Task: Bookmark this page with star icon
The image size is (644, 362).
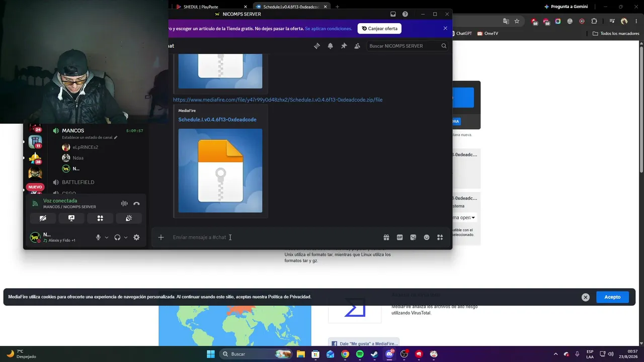Action: [x=517, y=21]
